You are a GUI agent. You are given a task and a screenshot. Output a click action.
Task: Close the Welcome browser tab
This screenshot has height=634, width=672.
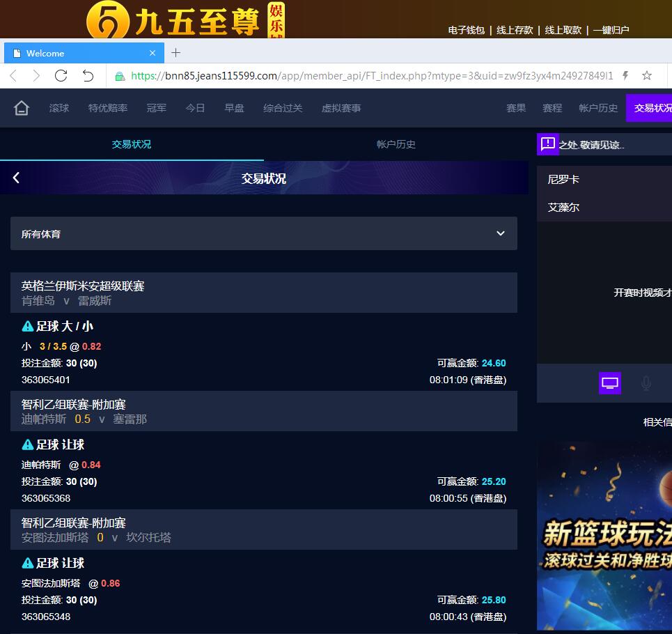(x=153, y=53)
